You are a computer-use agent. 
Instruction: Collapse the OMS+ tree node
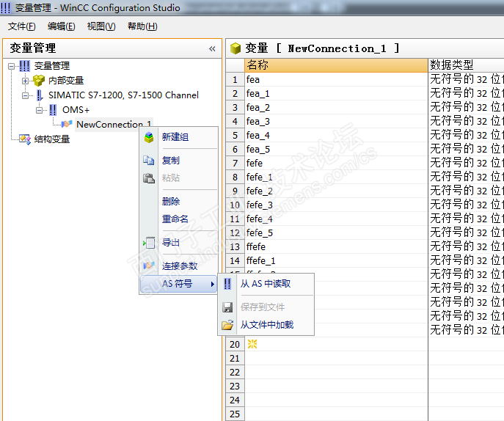pos(39,110)
